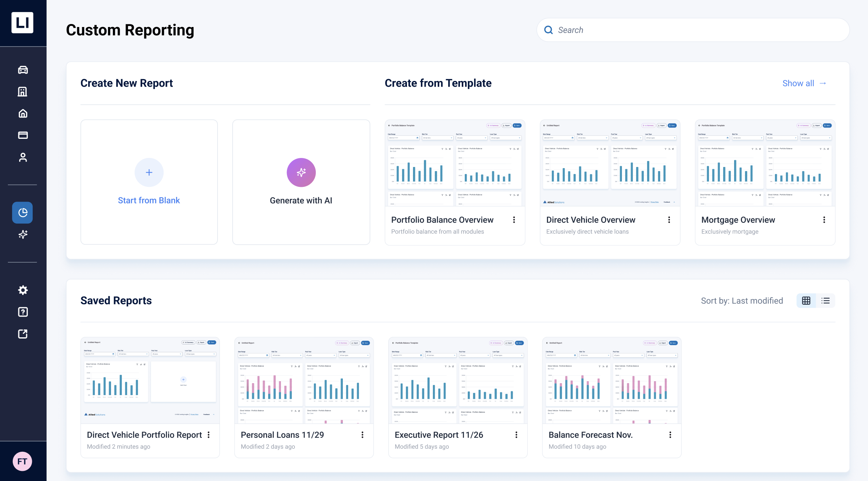Viewport: 868px width, 481px height.
Task: Click the Generate with AI label
Action: [x=301, y=200]
